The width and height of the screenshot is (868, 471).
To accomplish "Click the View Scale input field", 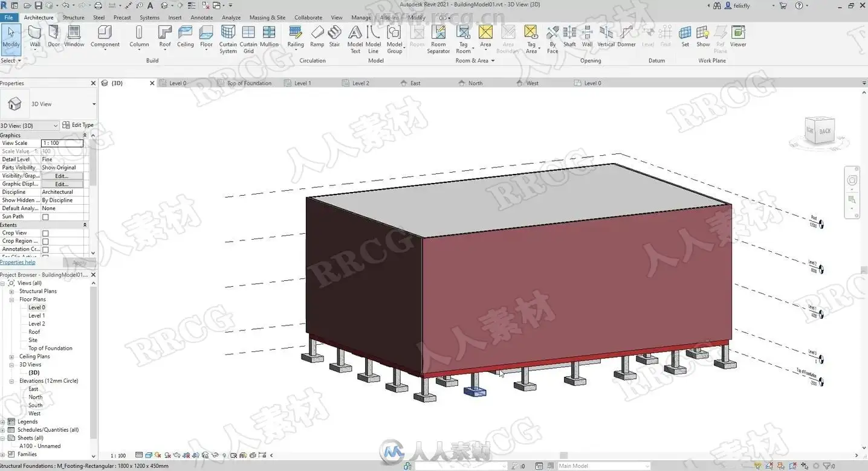I will click(62, 143).
